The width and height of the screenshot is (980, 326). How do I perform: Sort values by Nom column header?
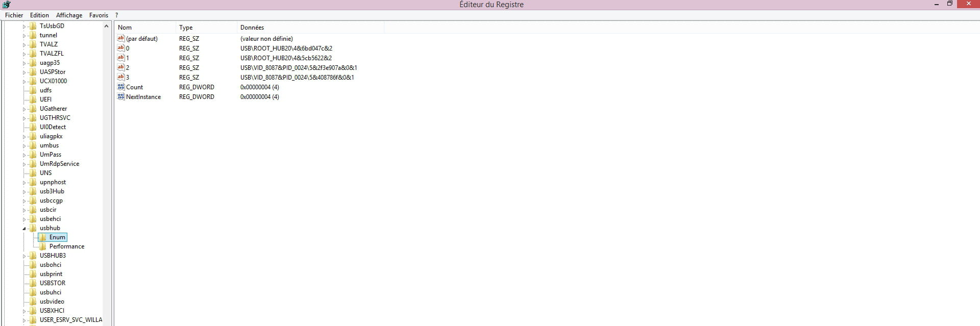pyautogui.click(x=145, y=28)
